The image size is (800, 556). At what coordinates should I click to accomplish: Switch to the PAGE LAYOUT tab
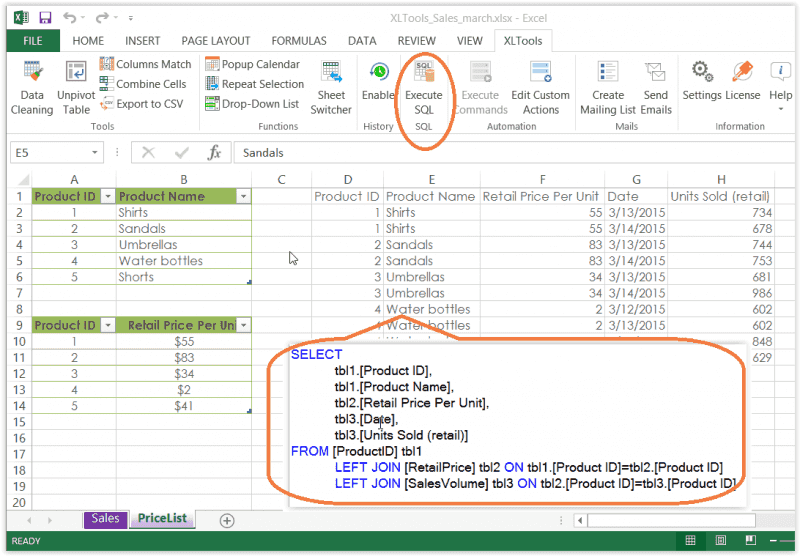click(216, 41)
